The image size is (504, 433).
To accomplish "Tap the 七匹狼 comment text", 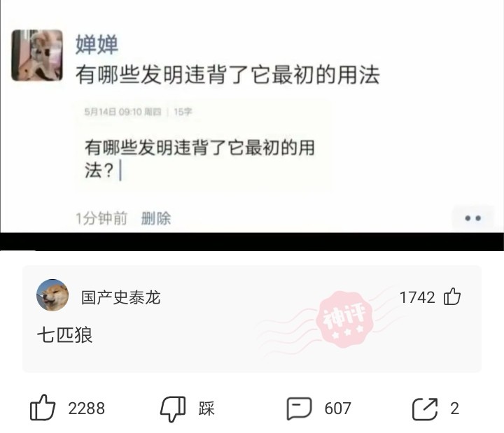I will coord(65,334).
